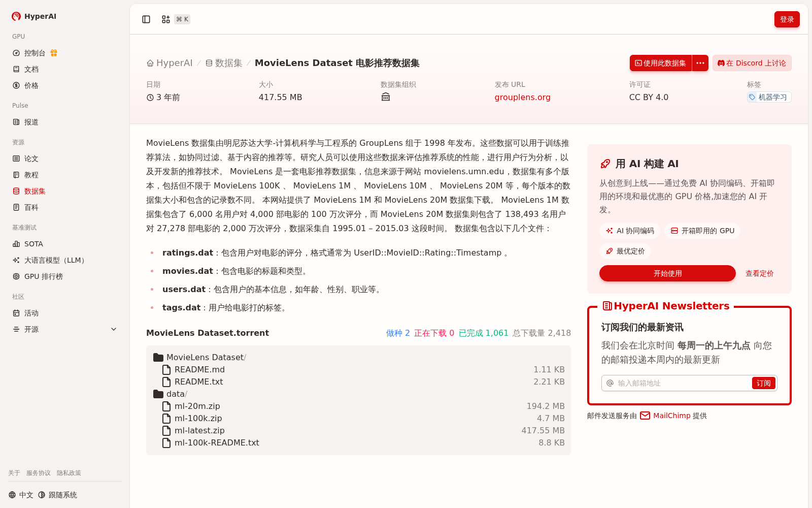Open the three-dots more options menu

coord(700,63)
